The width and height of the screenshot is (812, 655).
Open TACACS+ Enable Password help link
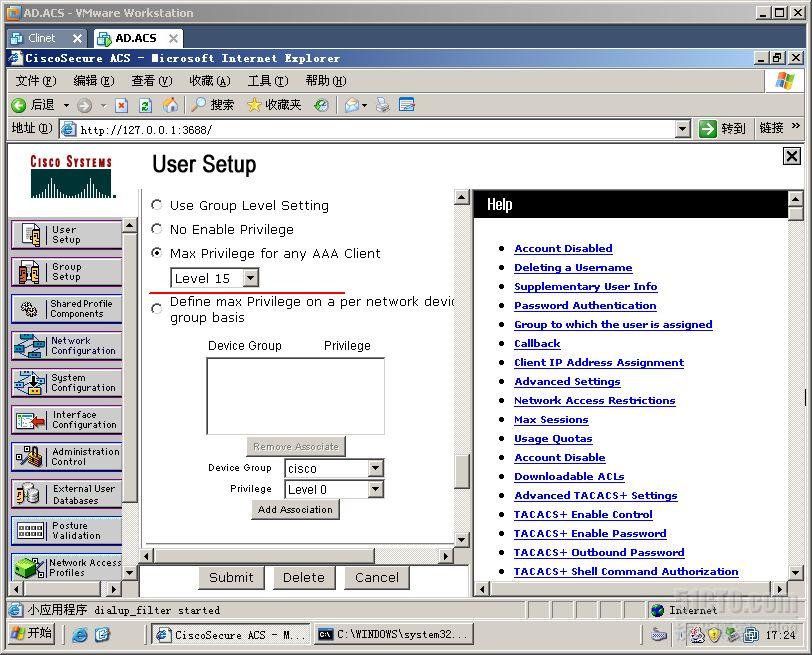click(590, 533)
